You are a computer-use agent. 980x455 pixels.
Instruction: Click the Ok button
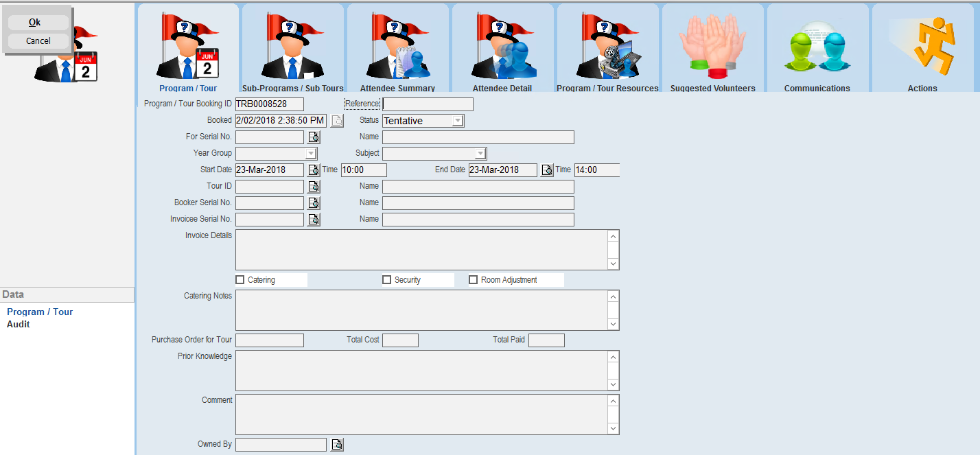(x=35, y=23)
